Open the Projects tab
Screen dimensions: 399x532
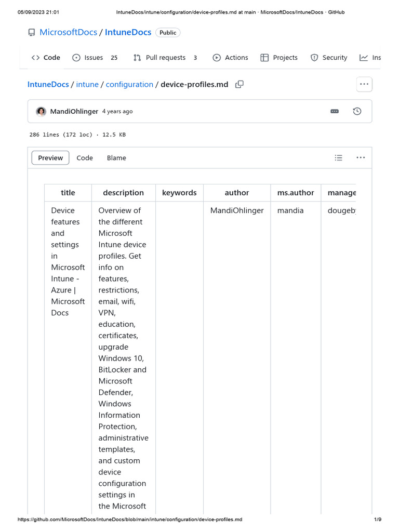[x=279, y=58]
